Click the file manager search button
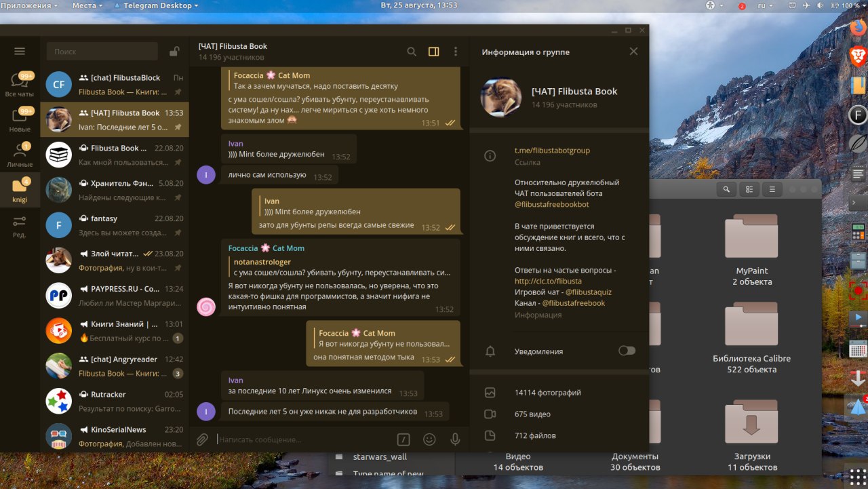Image resolution: width=868 pixels, height=489 pixels. [726, 189]
